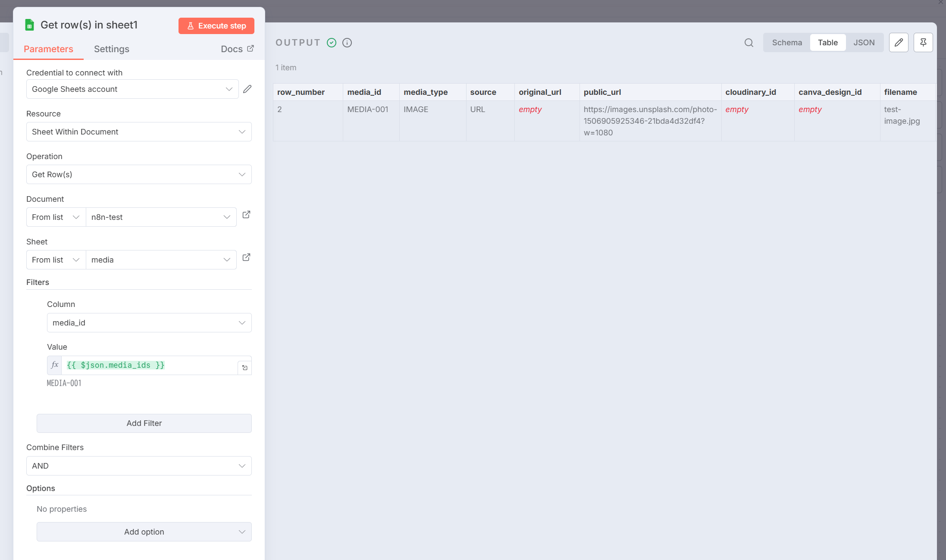Open the Operation Get Row(s) dropdown
The width and height of the screenshot is (946, 560).
click(139, 175)
